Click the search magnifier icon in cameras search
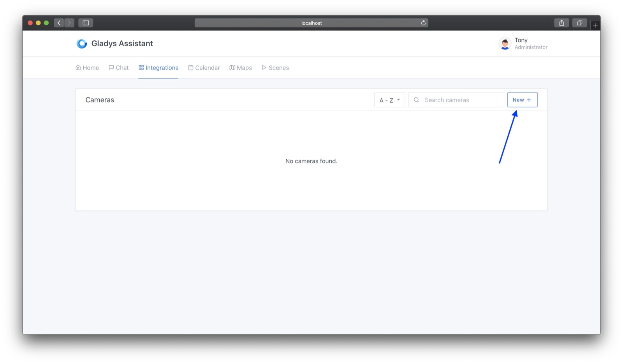 [x=416, y=100]
